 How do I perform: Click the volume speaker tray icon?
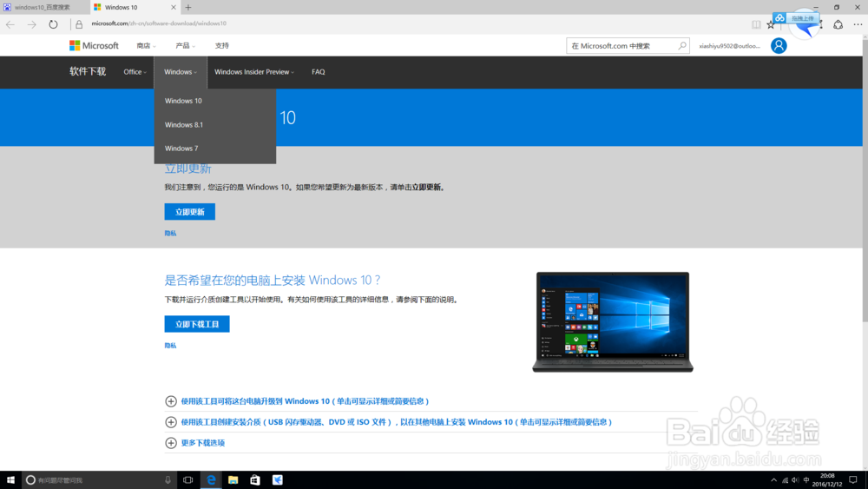tap(795, 480)
